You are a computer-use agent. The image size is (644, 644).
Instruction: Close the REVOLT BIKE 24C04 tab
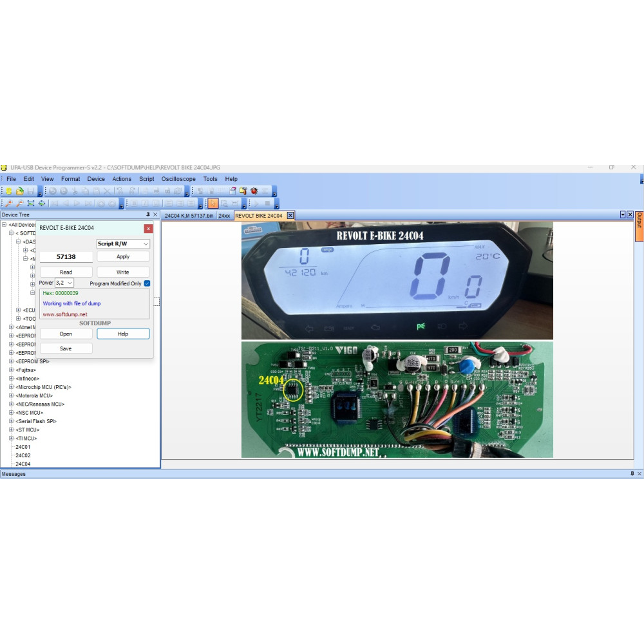coord(290,216)
